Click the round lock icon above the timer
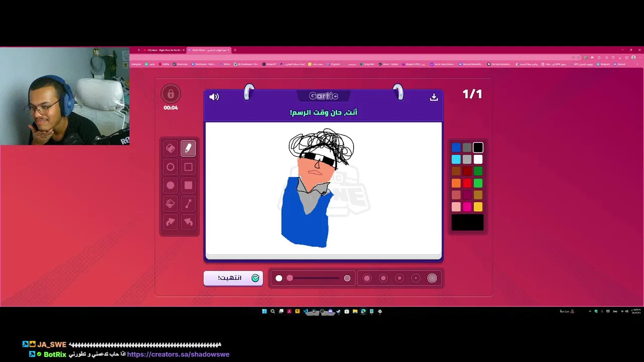 tap(171, 94)
